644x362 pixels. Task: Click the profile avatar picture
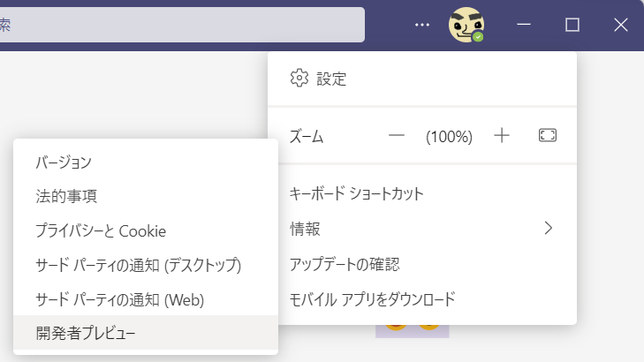click(466, 25)
